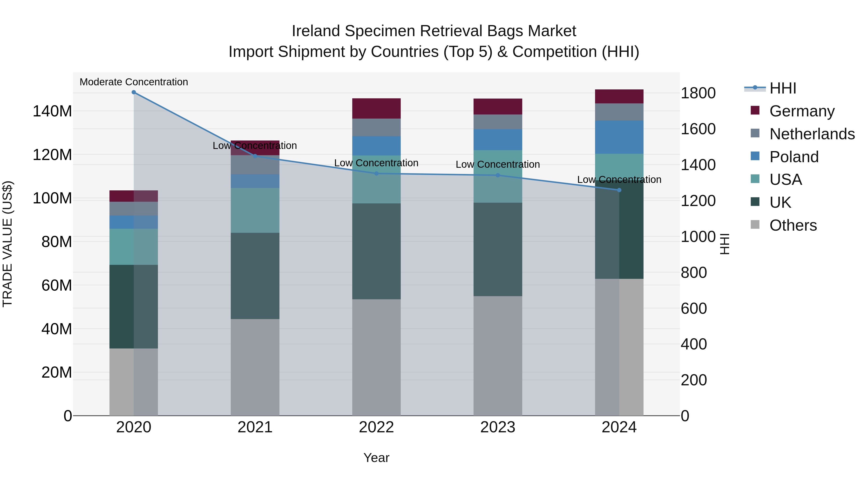Click the 2021 UK bar segment
868x488 pixels.
(255, 276)
